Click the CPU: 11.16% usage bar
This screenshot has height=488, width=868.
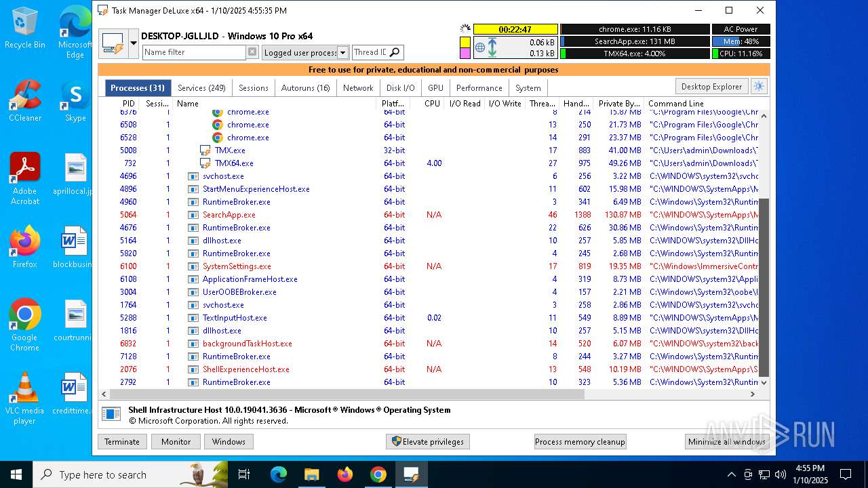tap(741, 54)
